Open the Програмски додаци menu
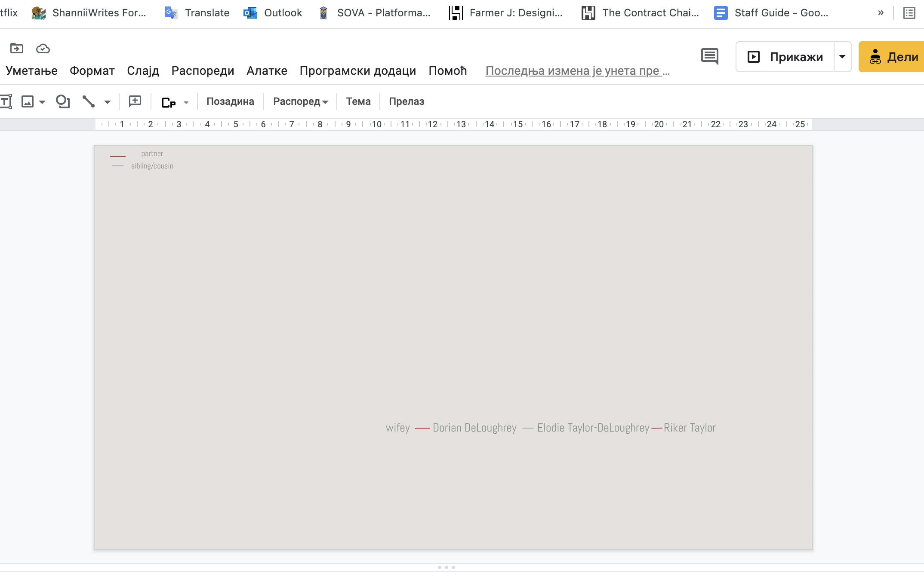This screenshot has width=924, height=576. click(358, 70)
